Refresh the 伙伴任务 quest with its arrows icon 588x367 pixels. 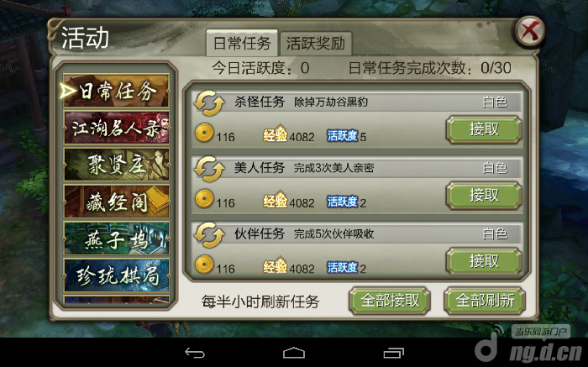click(x=209, y=234)
